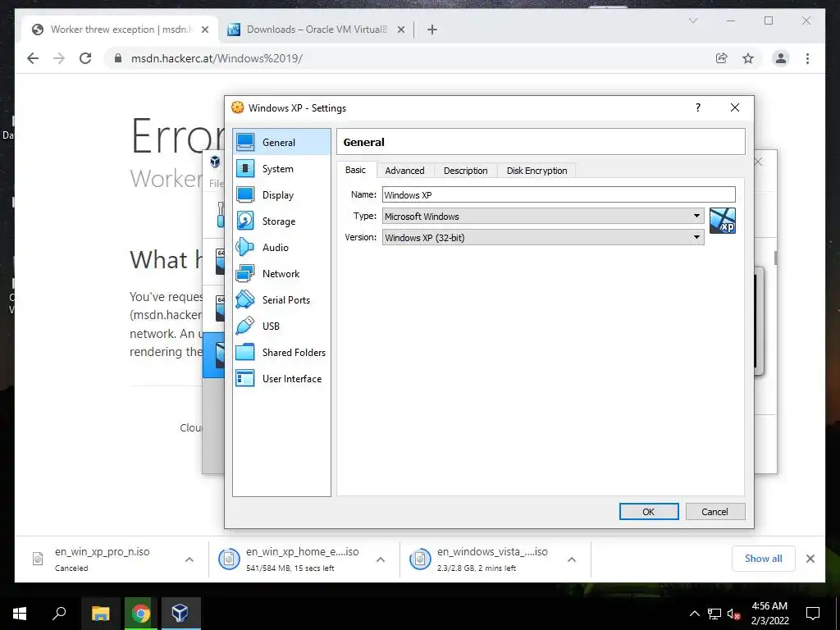Click the Chrome taskbar icon

pyautogui.click(x=141, y=614)
